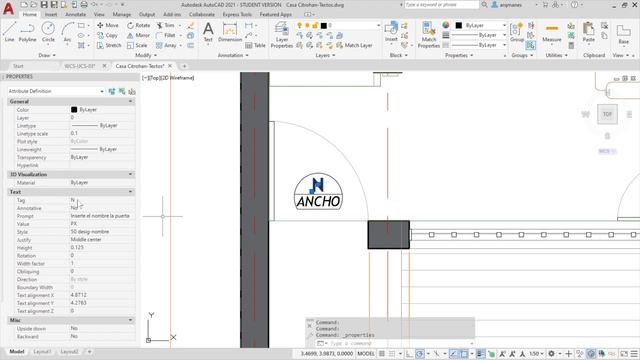Collapse the Misc properties section
Image resolution: width=640 pixels, height=360 pixels.
tap(131, 320)
